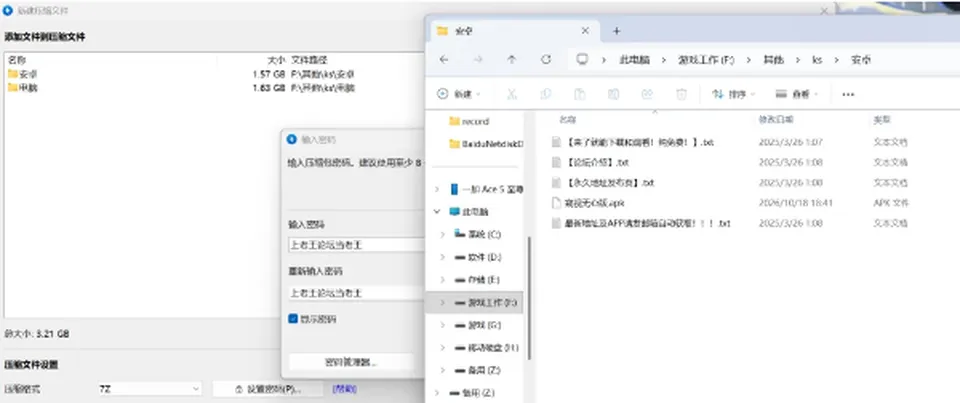
Task: Click the 输入密码 password field
Action: coord(356,245)
